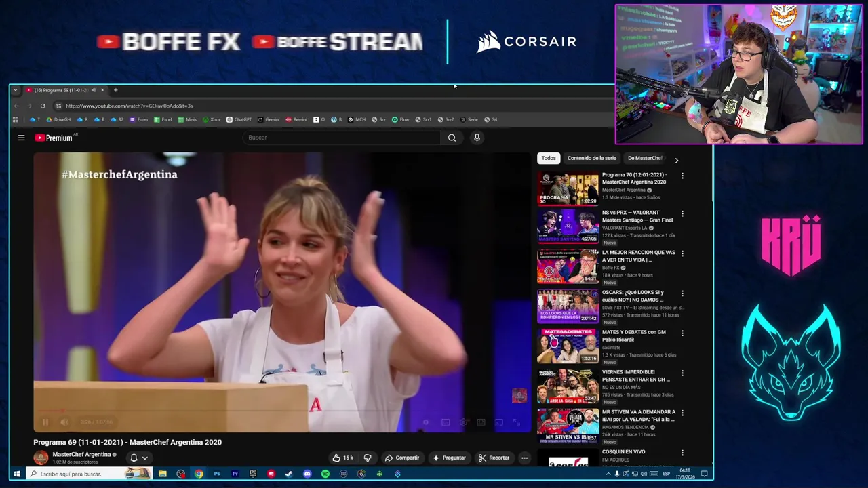Toggle channel notification bell

point(134,457)
